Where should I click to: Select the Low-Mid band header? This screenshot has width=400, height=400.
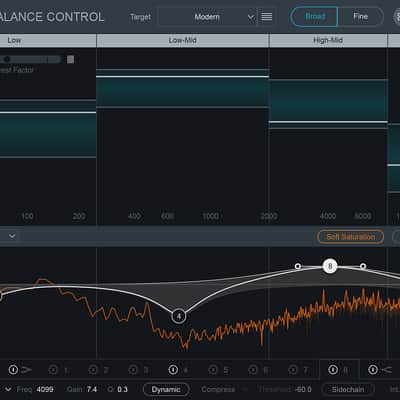[183, 40]
